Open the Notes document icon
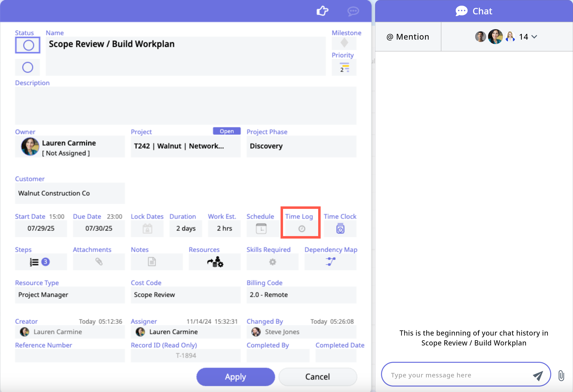Screen dimensions: 573x392 [152, 262]
